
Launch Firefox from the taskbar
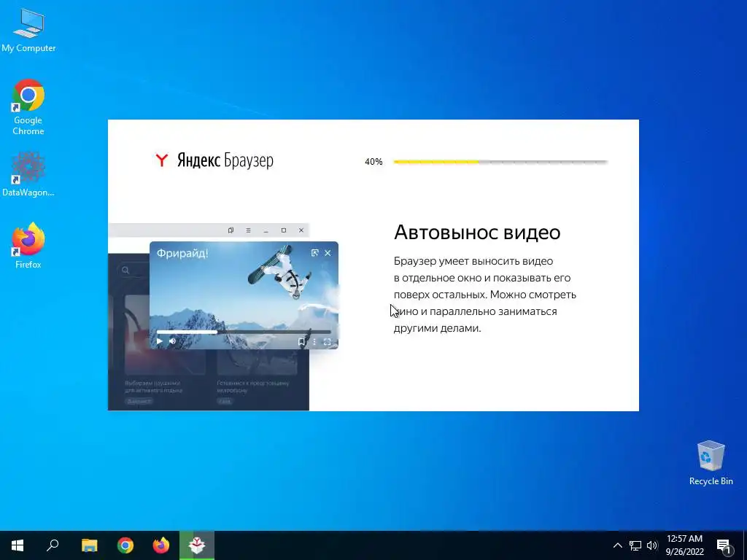tap(161, 545)
